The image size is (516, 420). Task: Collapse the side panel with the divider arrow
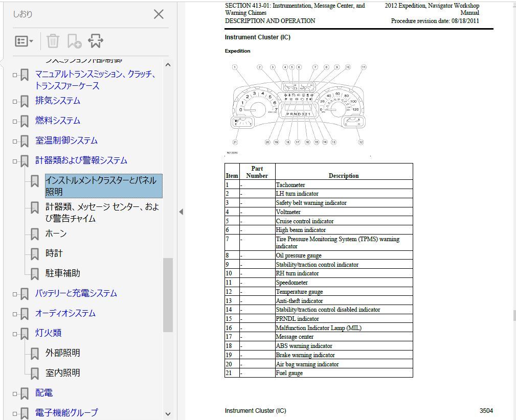(x=181, y=212)
